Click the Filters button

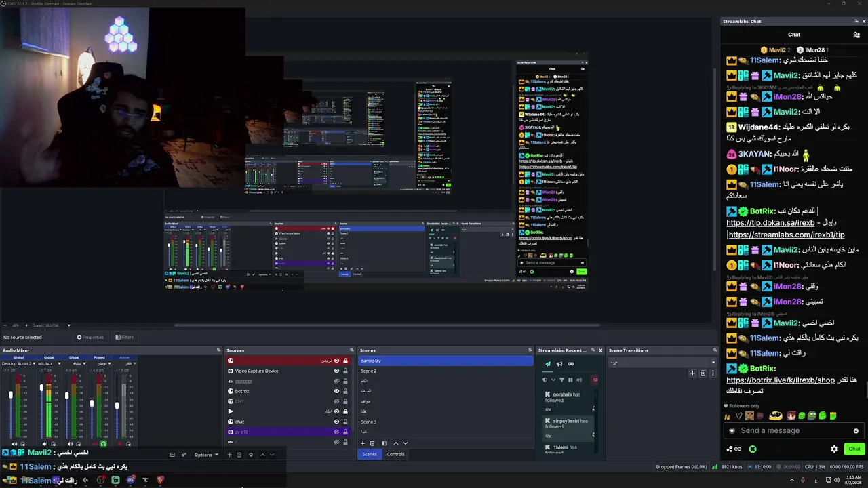pos(124,337)
